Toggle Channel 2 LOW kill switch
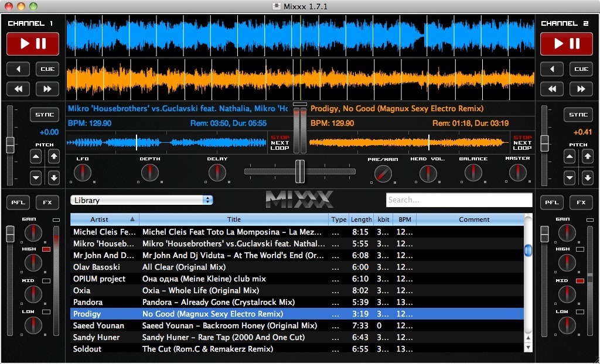 coord(580,312)
